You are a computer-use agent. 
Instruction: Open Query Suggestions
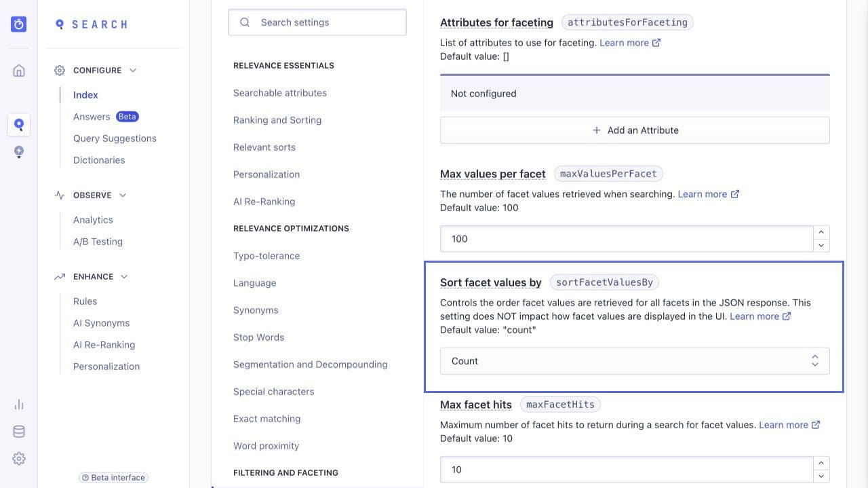[x=115, y=138]
